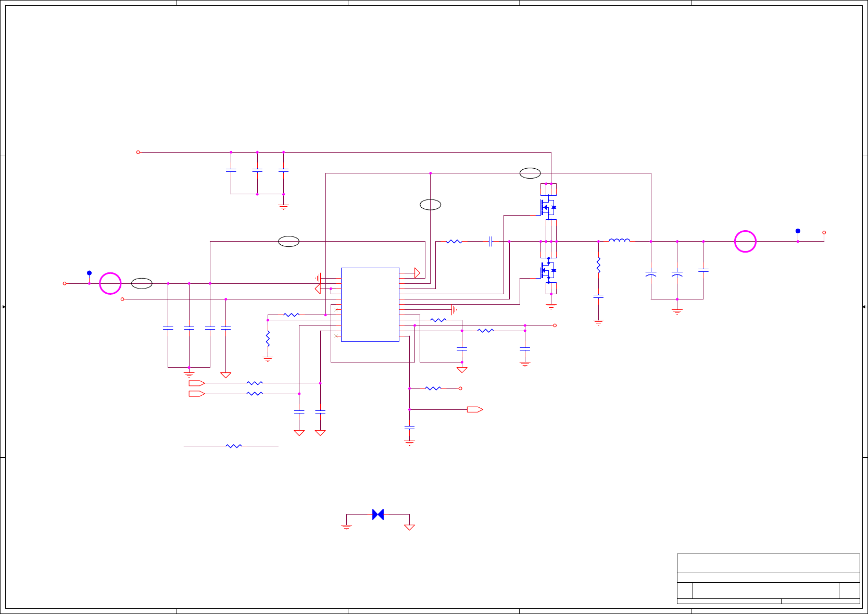868x614 pixels.
Task: Select the ground symbol left of the bidirectional diode
Action: coord(346,527)
